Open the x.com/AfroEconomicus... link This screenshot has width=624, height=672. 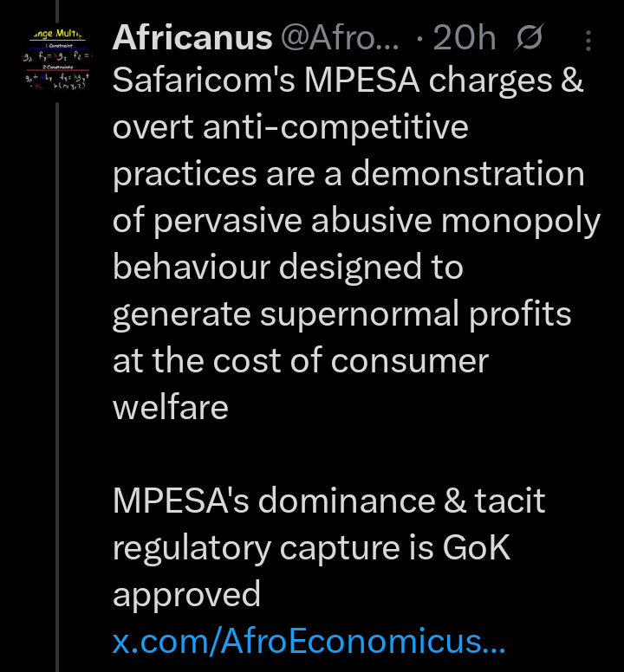309,642
